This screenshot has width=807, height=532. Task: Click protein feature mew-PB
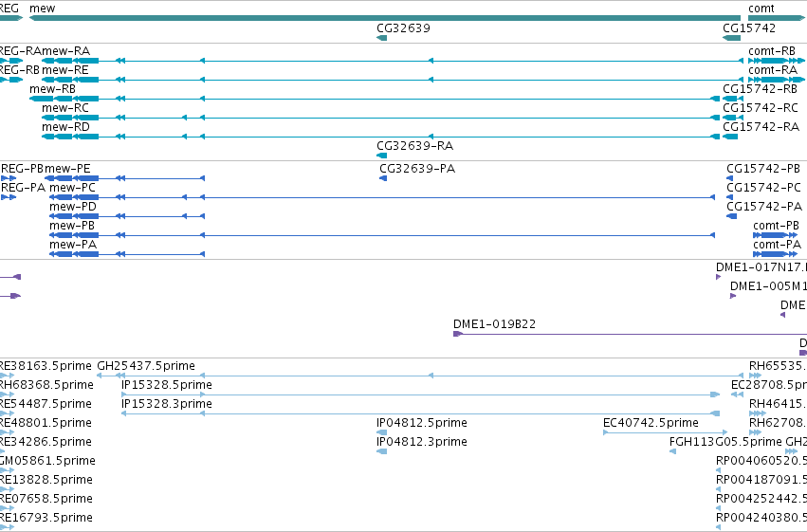(x=382, y=235)
